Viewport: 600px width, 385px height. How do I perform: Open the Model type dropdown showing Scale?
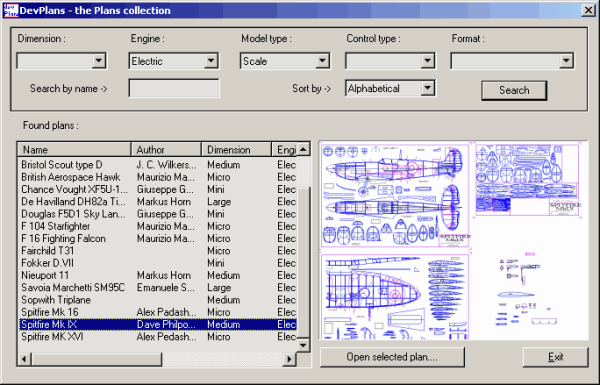tap(323, 61)
